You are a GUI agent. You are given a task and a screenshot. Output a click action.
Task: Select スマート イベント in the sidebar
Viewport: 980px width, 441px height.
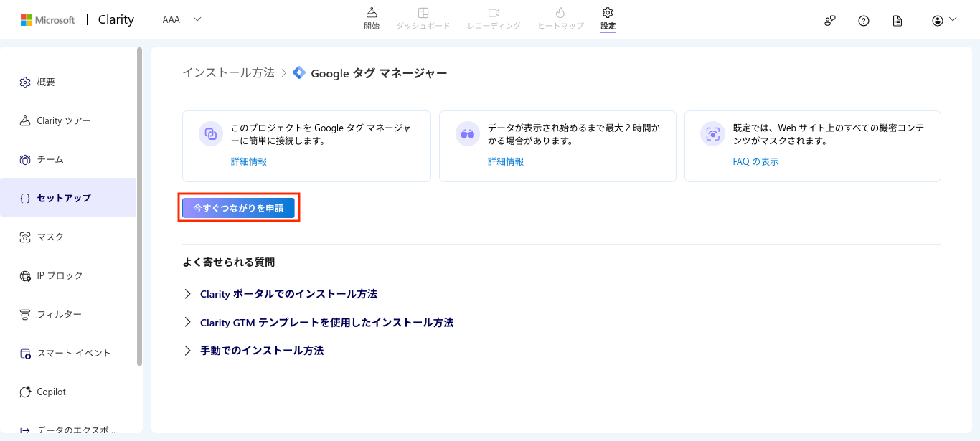click(68, 353)
